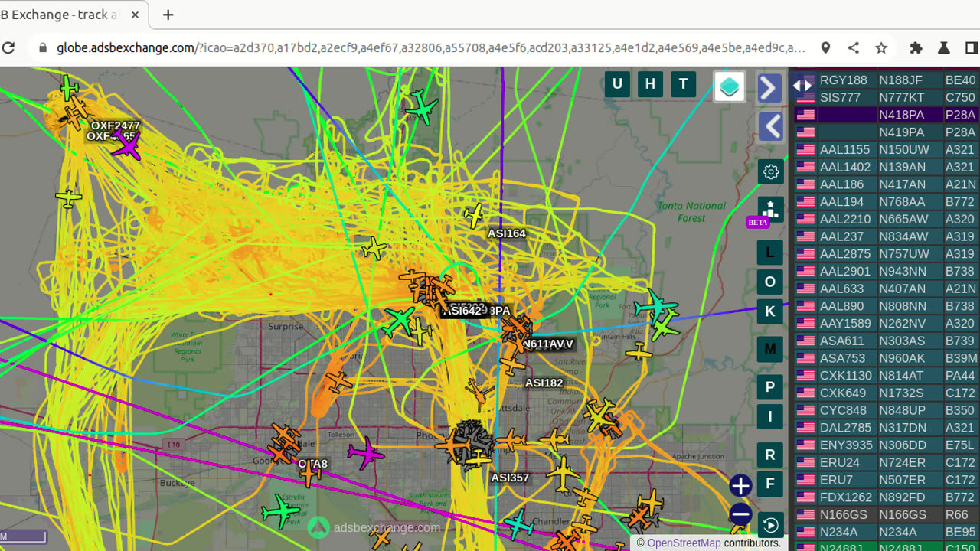Toggle the P map button
The width and height of the screenshot is (980, 551).
pyautogui.click(x=770, y=386)
